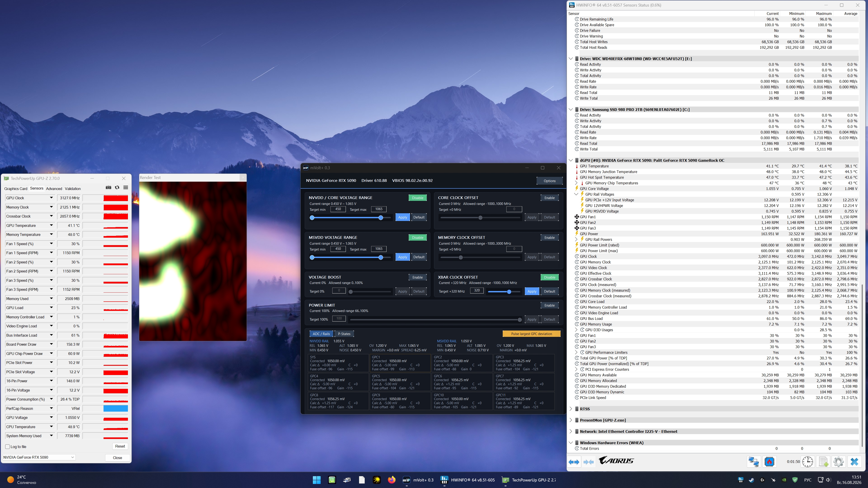Open the PerfCap Reason sensor dropdown
The image size is (868, 488).
click(52, 408)
